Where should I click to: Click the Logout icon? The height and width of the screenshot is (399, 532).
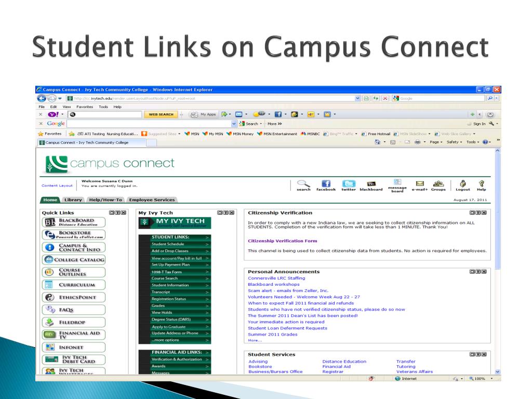coord(463,183)
